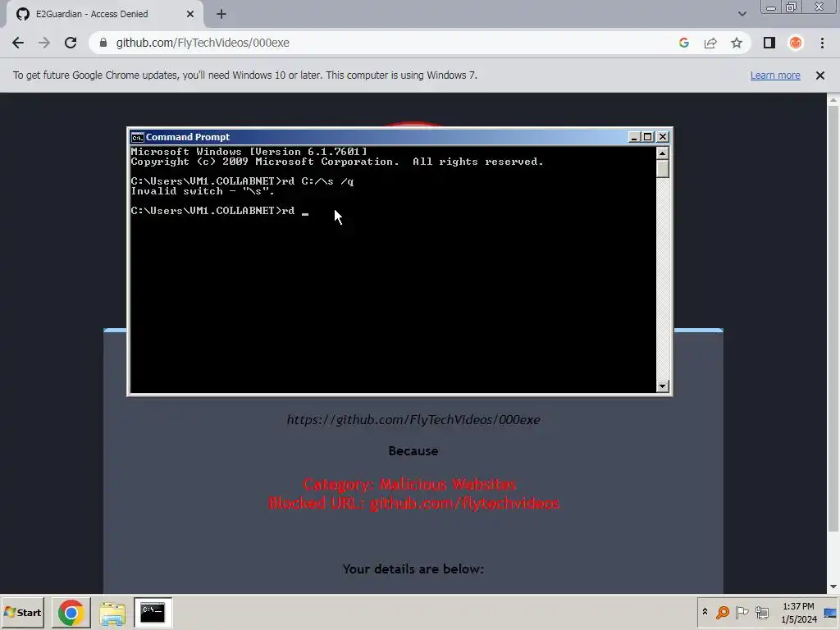
Task: Click the browser forward arrow
Action: coord(44,43)
